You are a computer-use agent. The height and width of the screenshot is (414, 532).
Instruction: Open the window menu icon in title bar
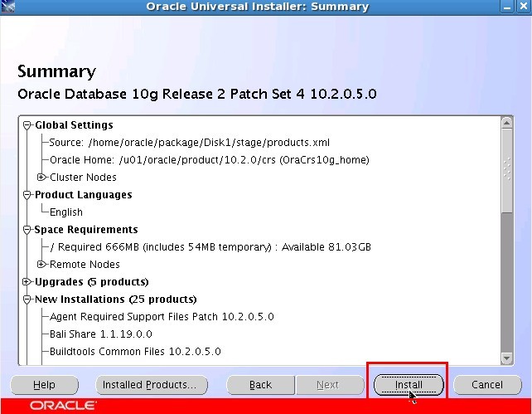point(8,7)
